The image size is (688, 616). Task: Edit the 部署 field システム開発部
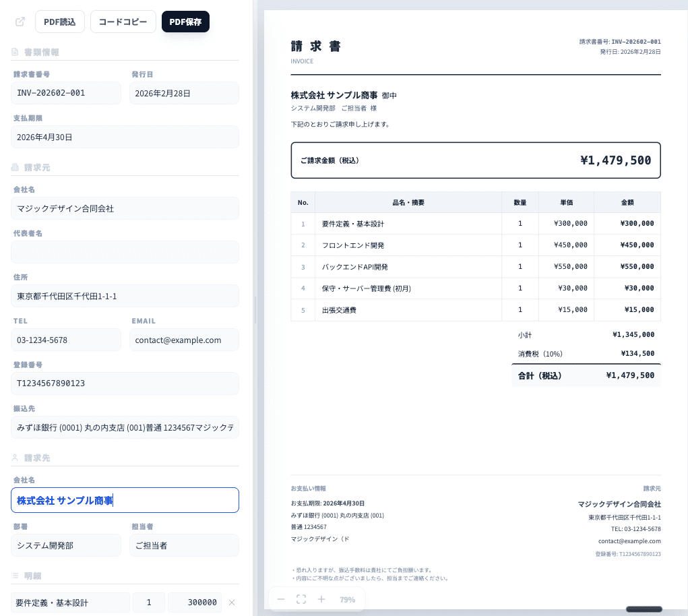[x=66, y=545]
